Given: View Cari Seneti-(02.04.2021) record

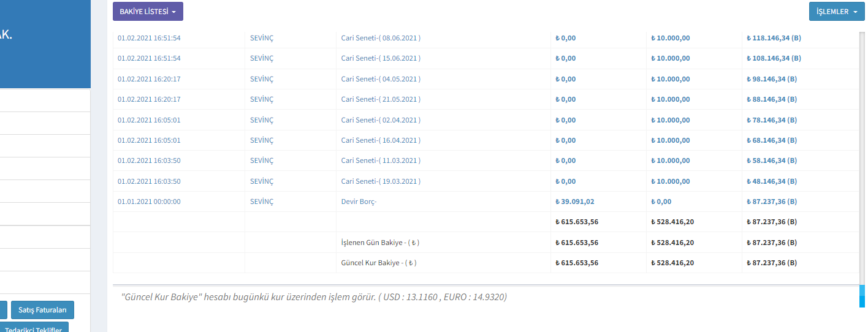Looking at the screenshot, I should click(x=380, y=120).
